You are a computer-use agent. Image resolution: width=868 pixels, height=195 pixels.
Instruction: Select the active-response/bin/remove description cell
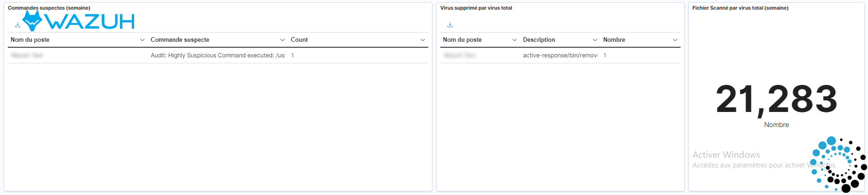click(560, 56)
